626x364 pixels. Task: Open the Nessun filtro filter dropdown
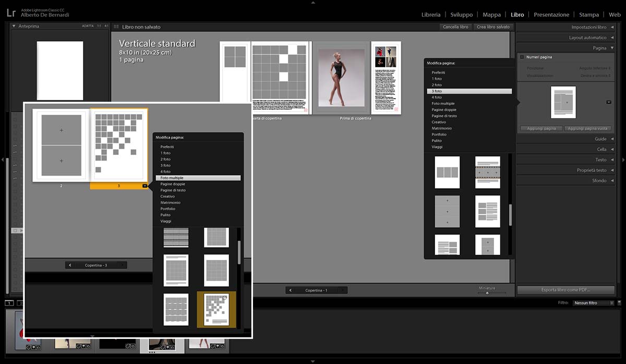[593, 303]
